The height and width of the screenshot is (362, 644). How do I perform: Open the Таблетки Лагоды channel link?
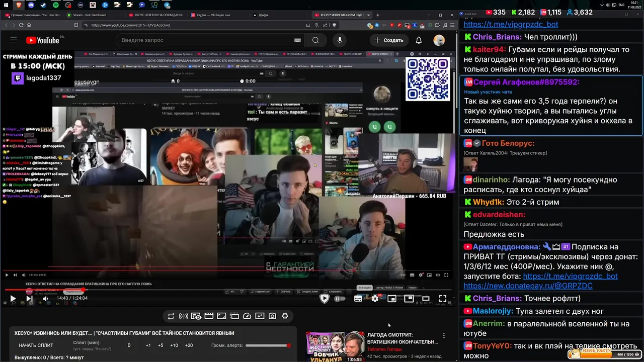(x=384, y=349)
